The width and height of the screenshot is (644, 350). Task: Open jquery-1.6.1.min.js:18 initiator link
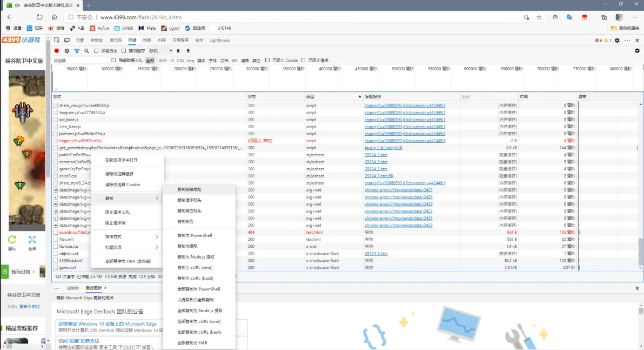383,148
